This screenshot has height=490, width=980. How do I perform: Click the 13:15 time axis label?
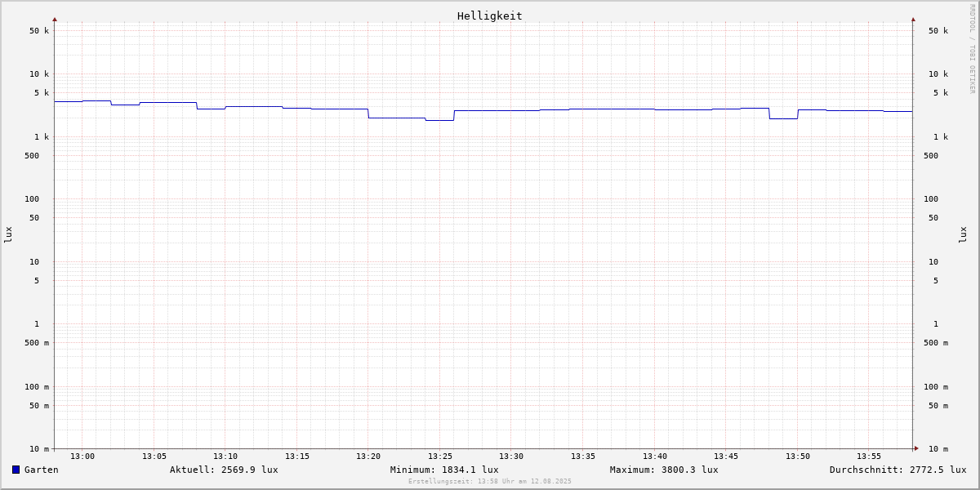297,457
